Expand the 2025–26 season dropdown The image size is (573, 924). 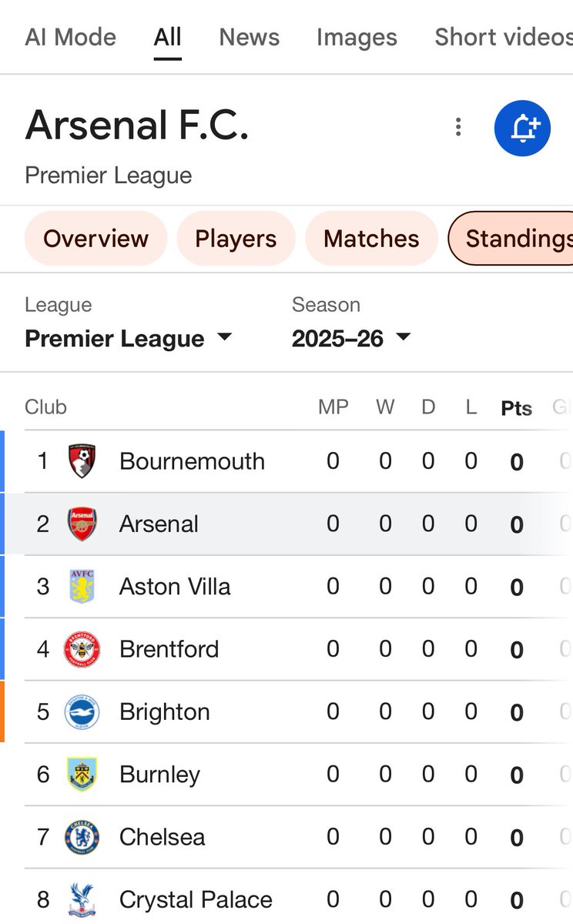(351, 339)
